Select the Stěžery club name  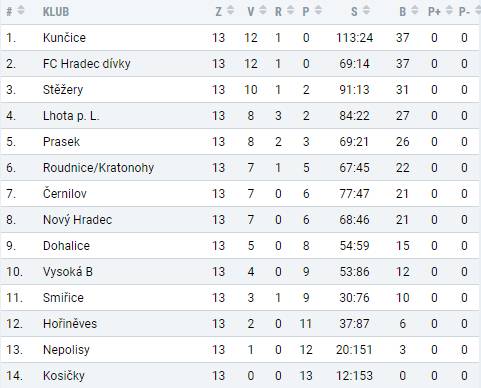63,90
